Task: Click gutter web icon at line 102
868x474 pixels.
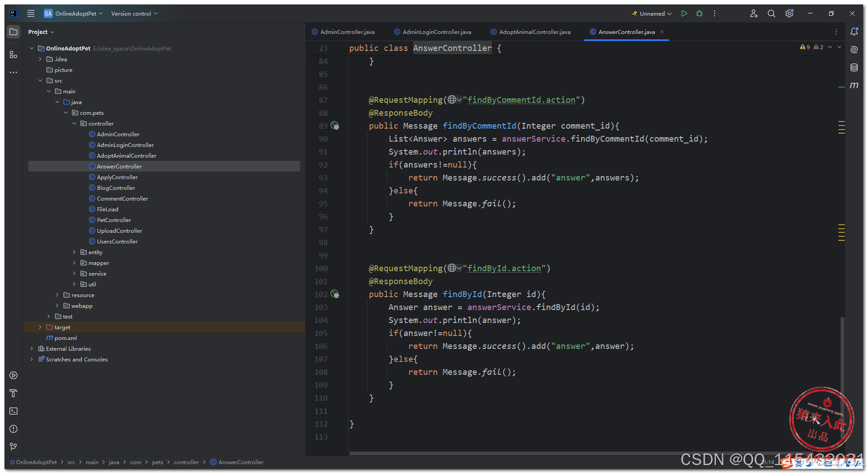Action: [x=335, y=294]
